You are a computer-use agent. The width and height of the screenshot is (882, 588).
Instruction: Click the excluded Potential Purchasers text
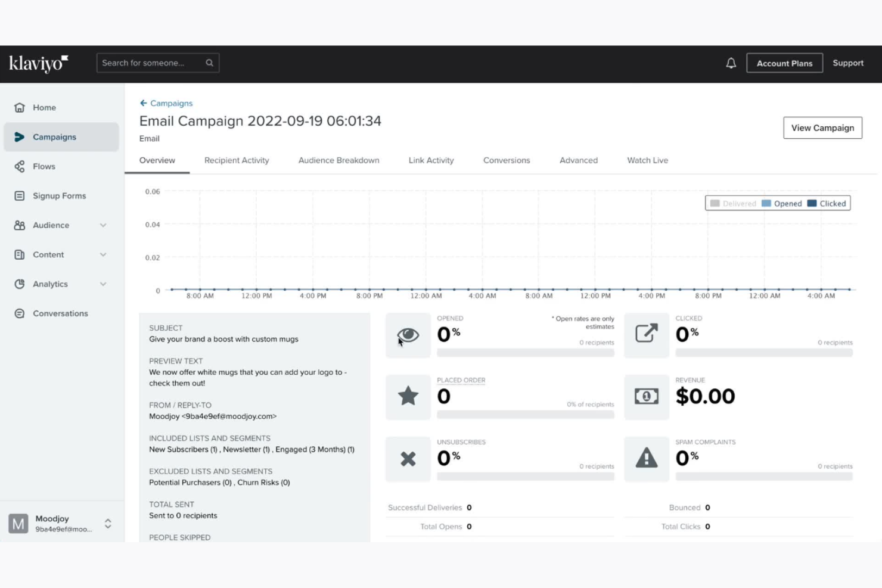190,483
